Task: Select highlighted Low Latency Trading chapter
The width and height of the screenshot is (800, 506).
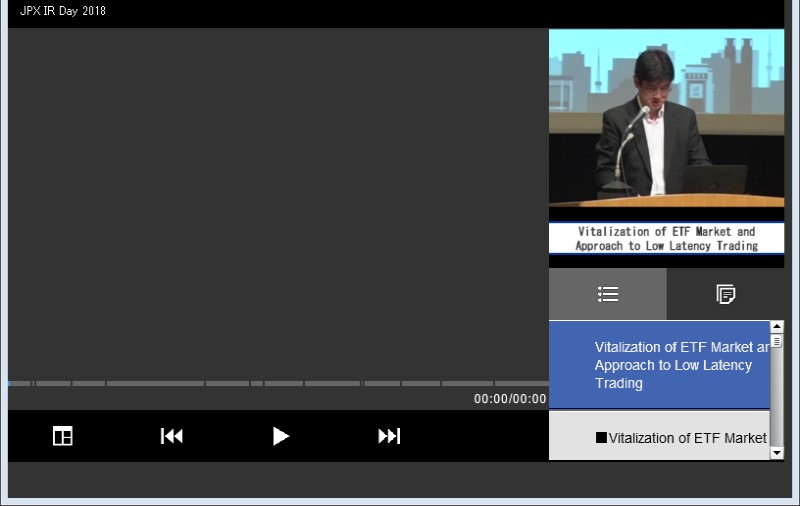Action: click(x=660, y=365)
